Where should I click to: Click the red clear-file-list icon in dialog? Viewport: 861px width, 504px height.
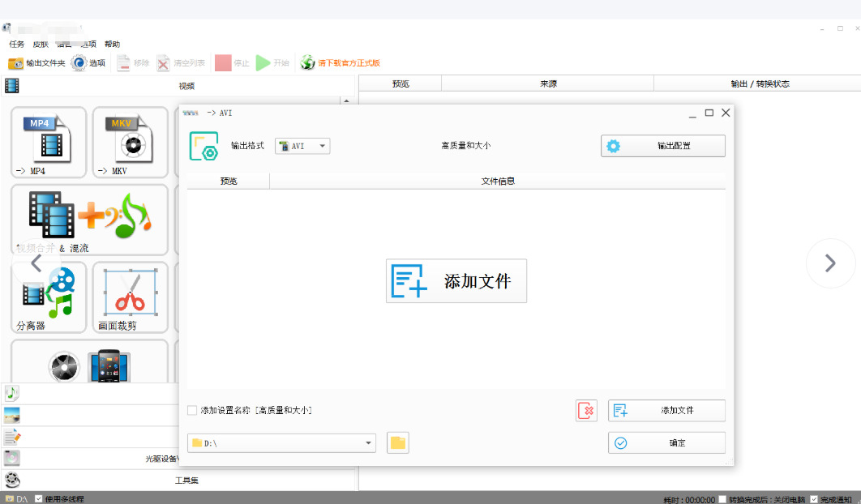click(587, 411)
